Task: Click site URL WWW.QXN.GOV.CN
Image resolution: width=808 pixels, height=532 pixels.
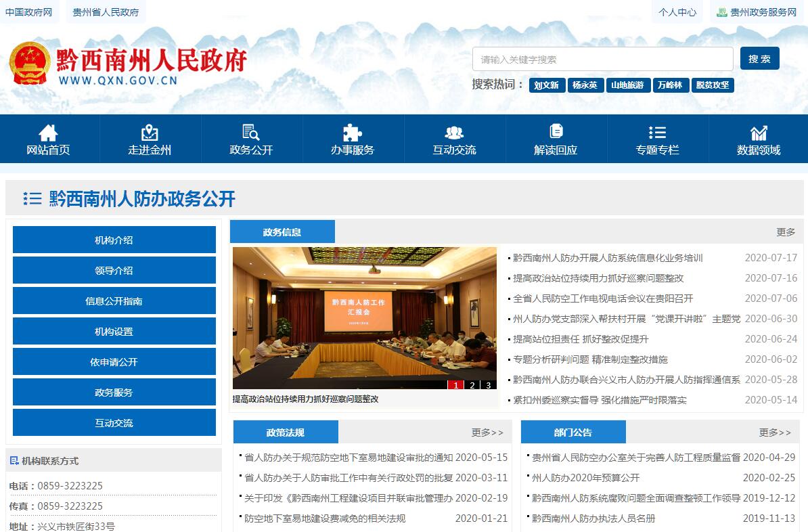Action: pos(118,81)
